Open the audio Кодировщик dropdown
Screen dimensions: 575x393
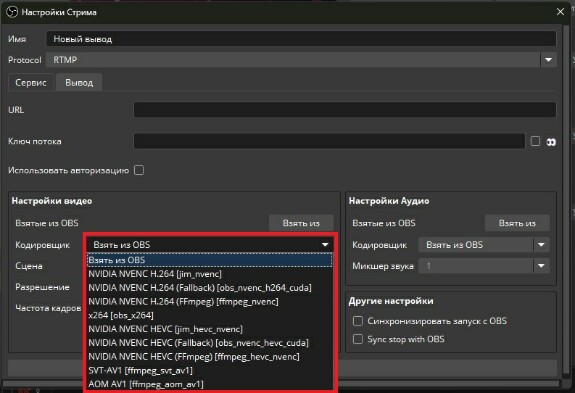pyautogui.click(x=541, y=245)
